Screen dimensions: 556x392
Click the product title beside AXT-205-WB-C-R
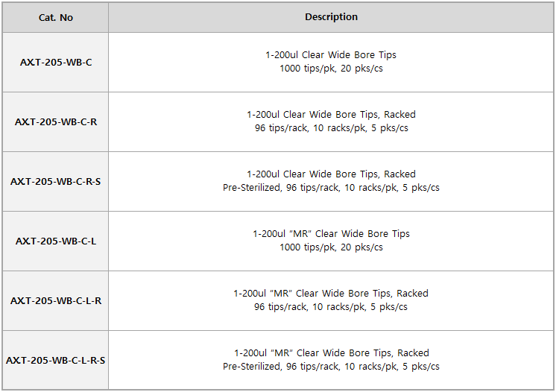pyautogui.click(x=331, y=115)
